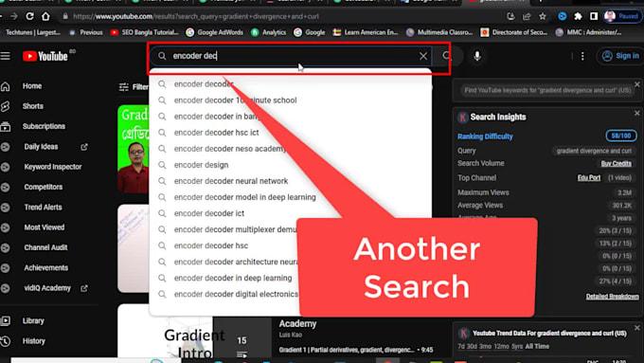The width and height of the screenshot is (644, 363).
Task: Select the 12mo trend range tab
Action: coord(501,346)
